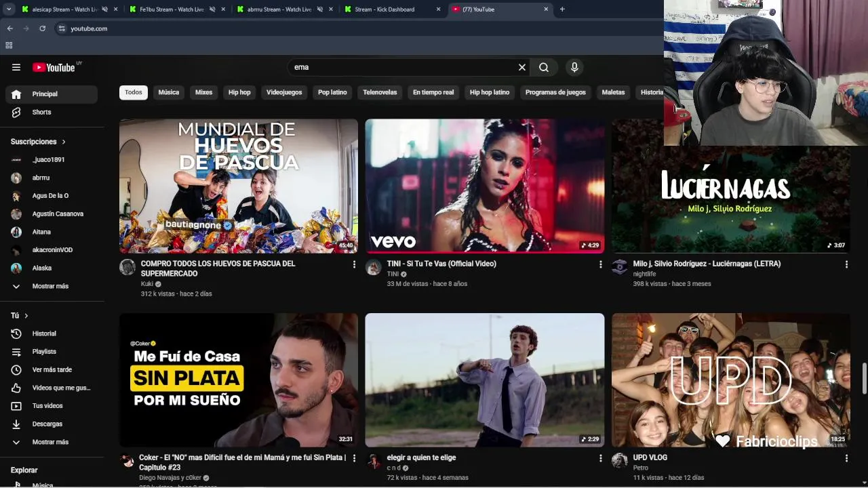868x488 pixels.
Task: Click the magnifying glass search button
Action: pyautogui.click(x=544, y=67)
